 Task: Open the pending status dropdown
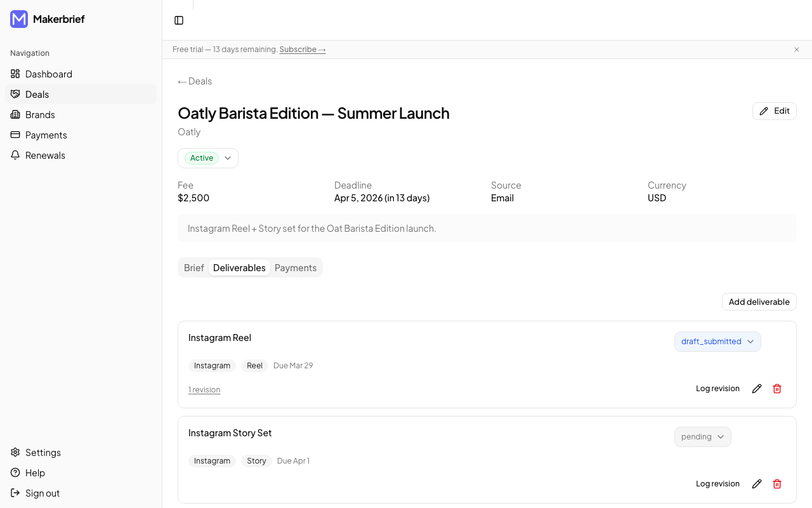(x=702, y=436)
